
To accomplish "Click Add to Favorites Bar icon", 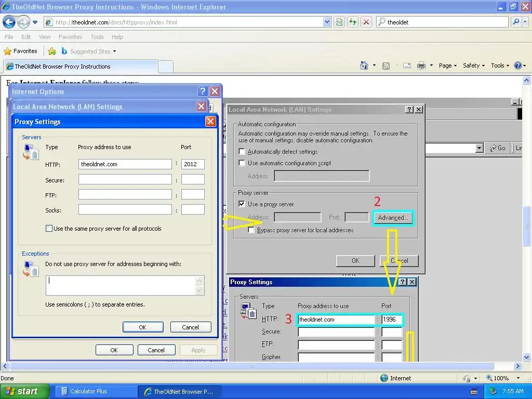I will click(x=52, y=51).
